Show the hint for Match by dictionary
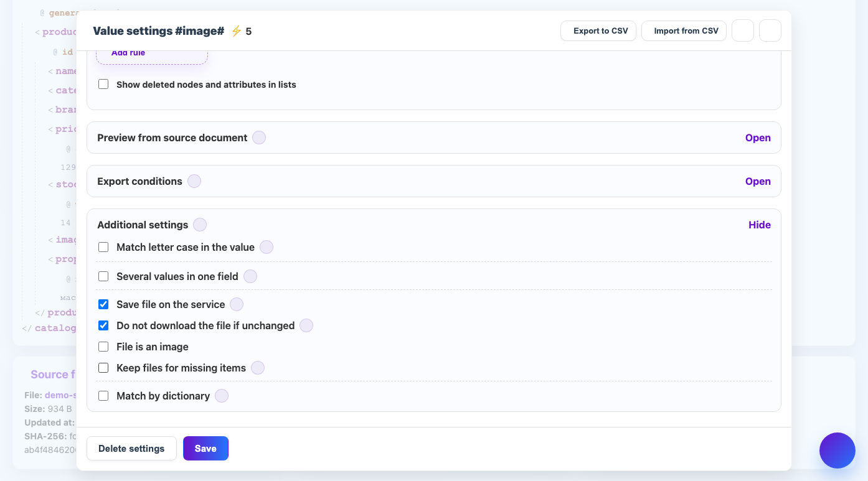The image size is (868, 481). (222, 396)
